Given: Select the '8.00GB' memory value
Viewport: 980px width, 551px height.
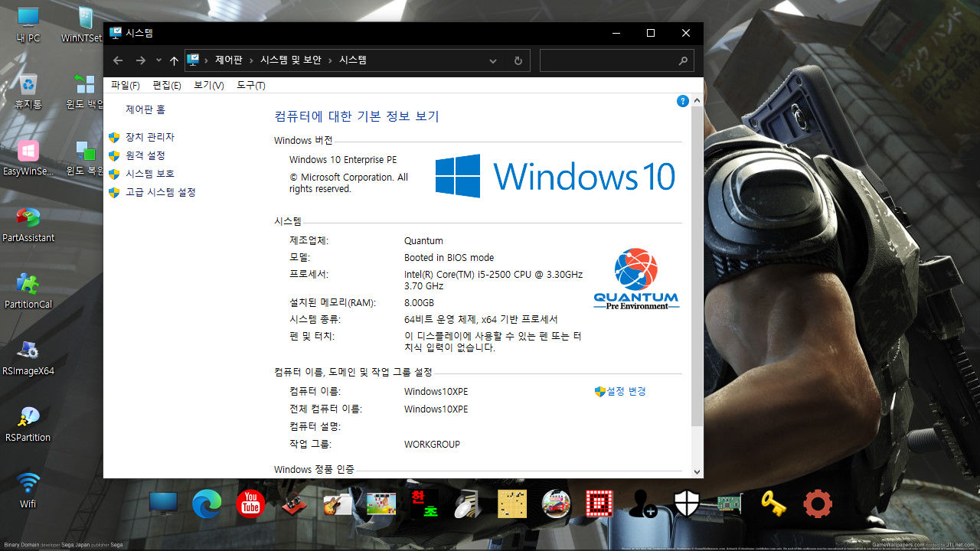Looking at the screenshot, I should coord(419,303).
